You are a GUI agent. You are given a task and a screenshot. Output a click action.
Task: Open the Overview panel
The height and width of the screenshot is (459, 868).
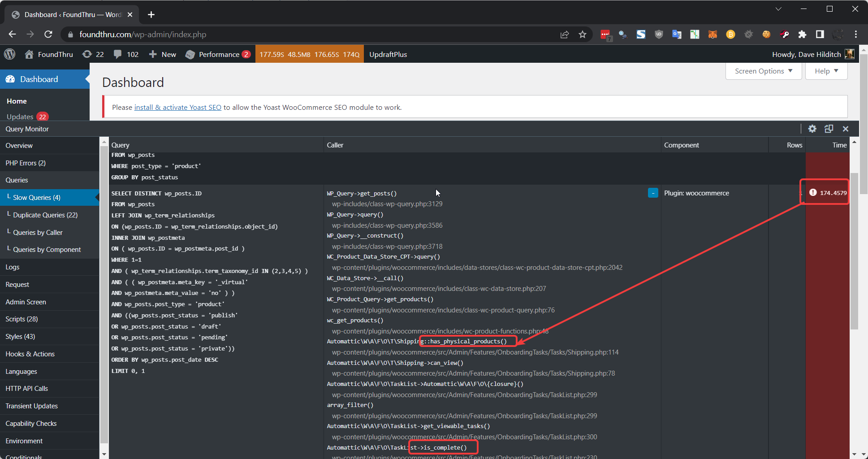(x=49, y=145)
